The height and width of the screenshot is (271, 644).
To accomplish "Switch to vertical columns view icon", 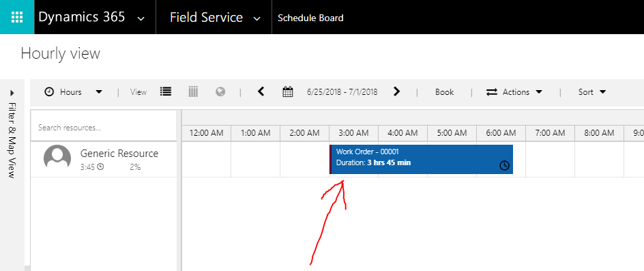I will [193, 91].
